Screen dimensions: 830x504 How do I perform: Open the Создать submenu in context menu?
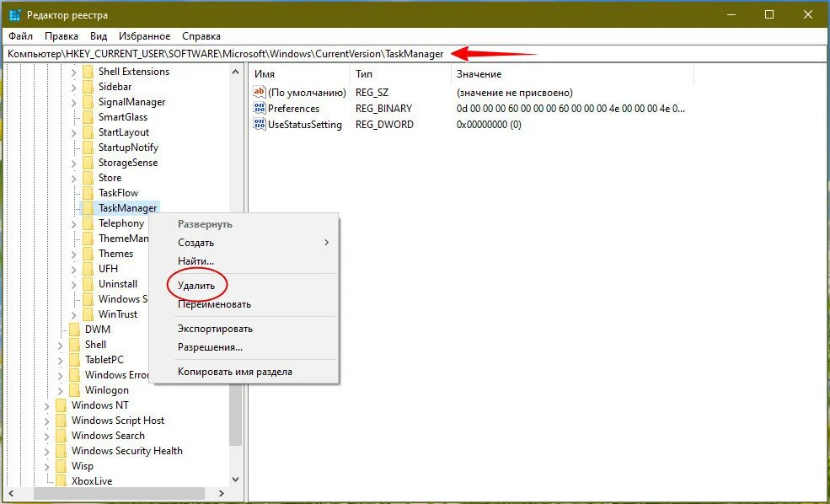point(244,243)
